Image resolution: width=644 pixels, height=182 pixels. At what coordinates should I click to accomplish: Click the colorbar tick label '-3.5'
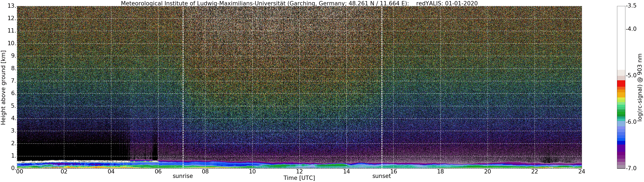coord(631,6)
